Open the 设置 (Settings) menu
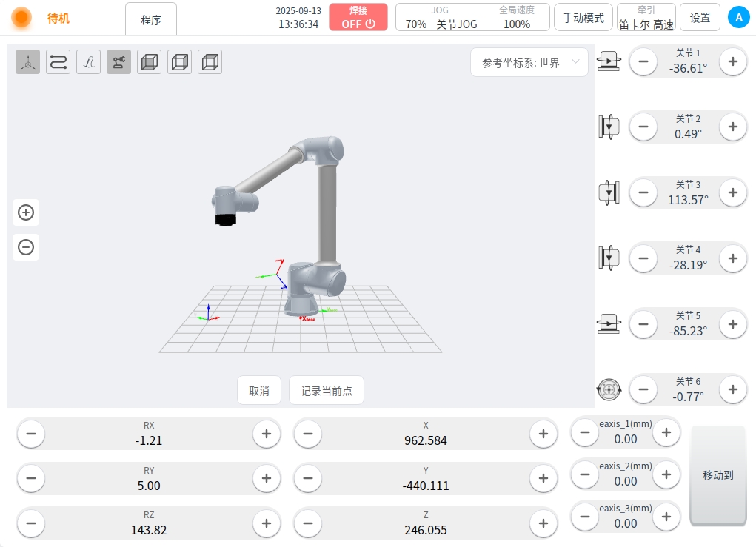This screenshot has width=756, height=547. point(700,18)
